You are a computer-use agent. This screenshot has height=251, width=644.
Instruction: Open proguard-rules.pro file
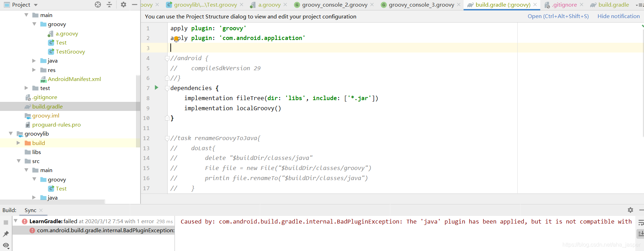pos(56,124)
